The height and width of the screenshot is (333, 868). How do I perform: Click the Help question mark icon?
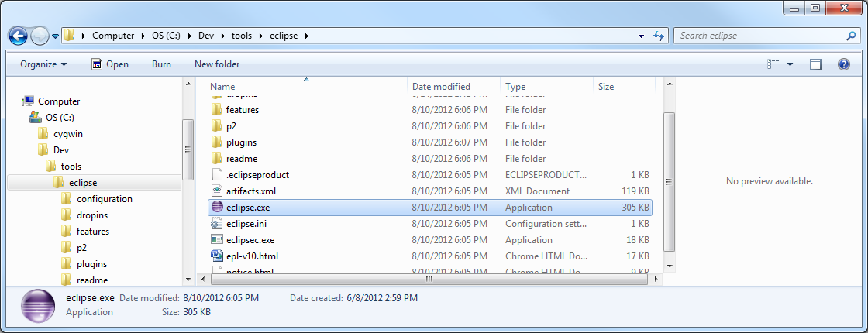(844, 64)
